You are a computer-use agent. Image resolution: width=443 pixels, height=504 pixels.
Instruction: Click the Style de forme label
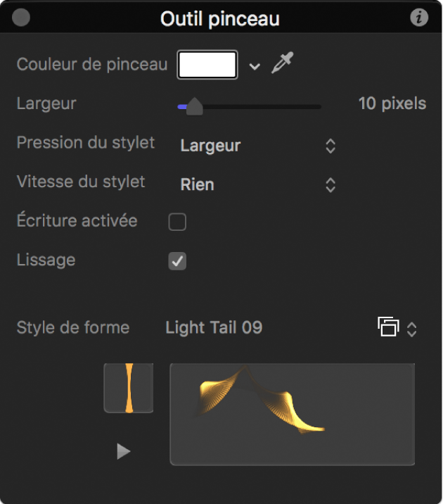tap(73, 327)
